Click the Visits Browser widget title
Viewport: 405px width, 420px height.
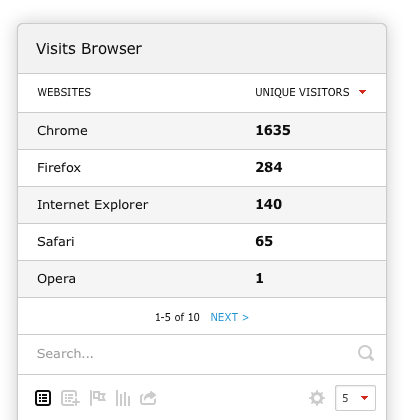tap(89, 49)
